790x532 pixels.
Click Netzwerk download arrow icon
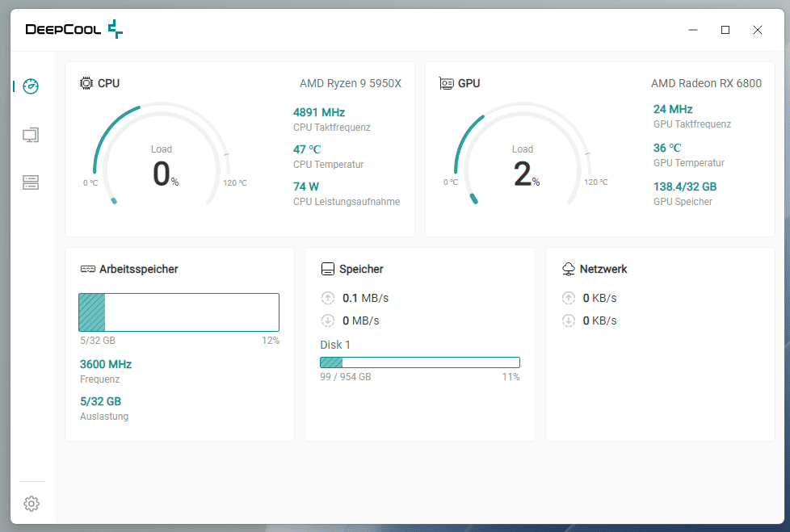tap(569, 320)
